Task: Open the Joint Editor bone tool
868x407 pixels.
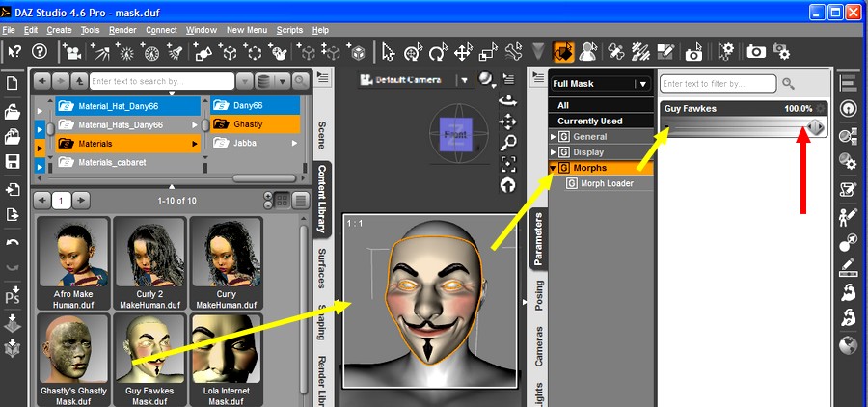Action: pyautogui.click(x=615, y=52)
